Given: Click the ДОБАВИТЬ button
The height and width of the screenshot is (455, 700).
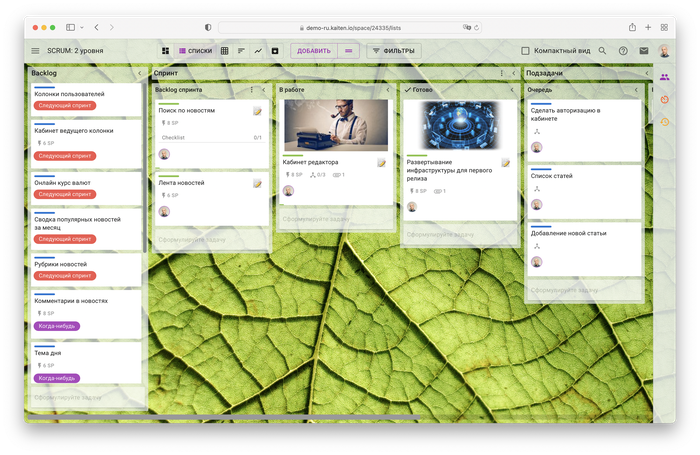Looking at the screenshot, I should [313, 50].
